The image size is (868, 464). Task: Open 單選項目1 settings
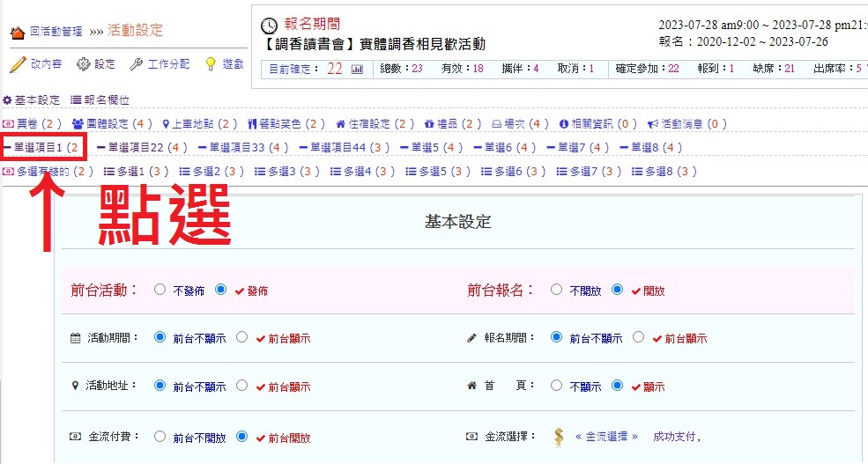pos(44,148)
